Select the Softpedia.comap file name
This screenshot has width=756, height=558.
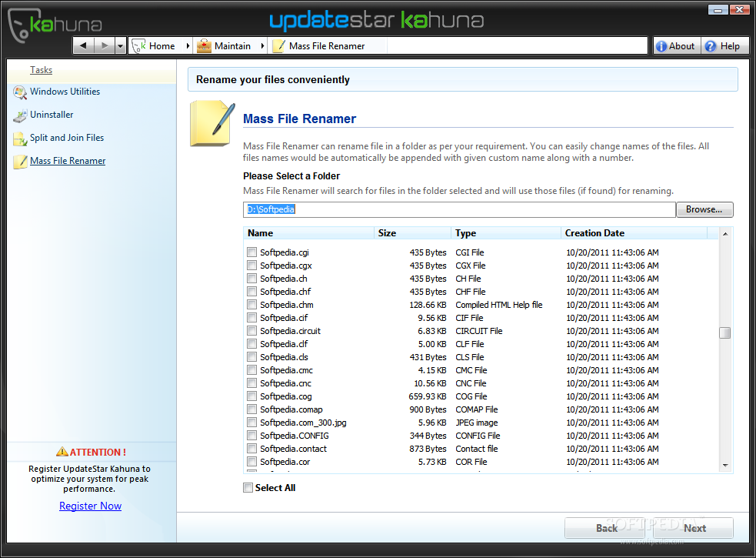click(291, 409)
